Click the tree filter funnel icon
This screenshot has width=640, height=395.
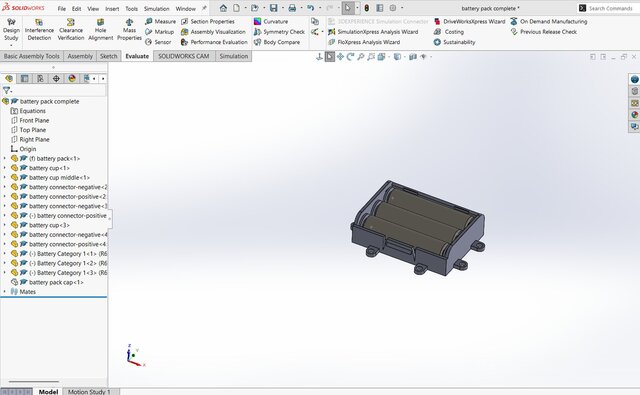[7, 90]
